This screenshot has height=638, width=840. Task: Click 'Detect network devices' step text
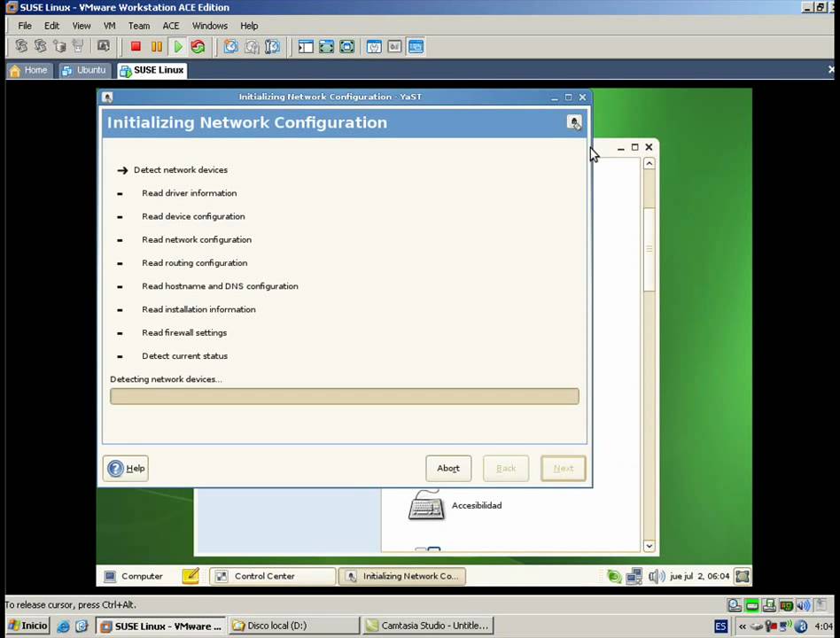181,170
